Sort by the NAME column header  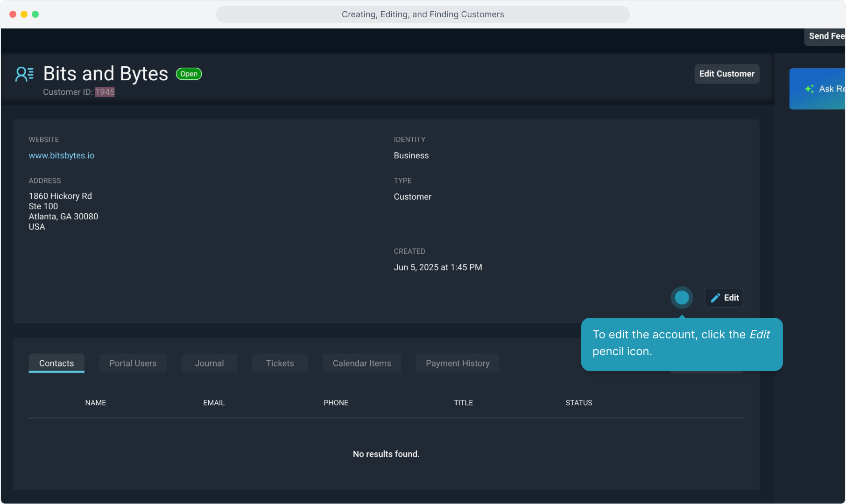point(96,403)
